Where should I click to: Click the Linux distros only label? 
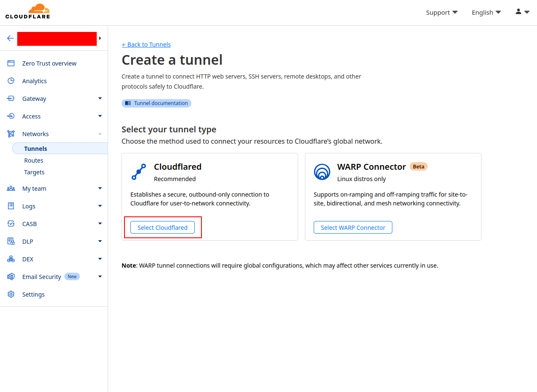click(362, 179)
